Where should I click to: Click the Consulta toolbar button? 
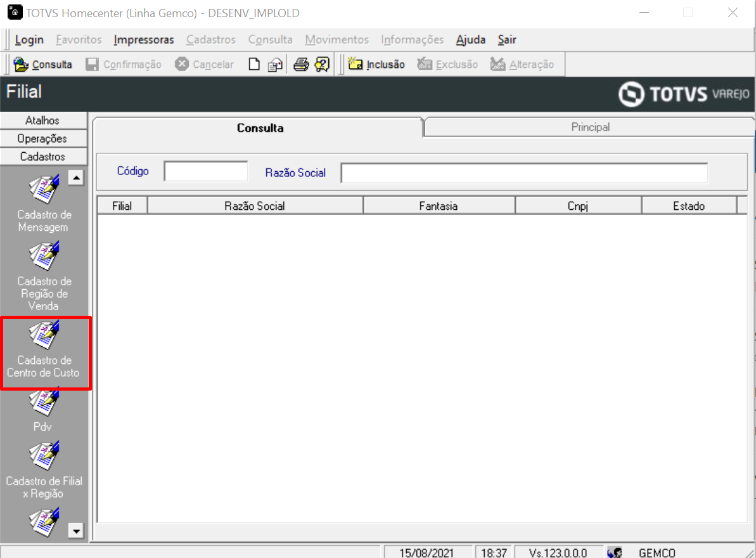[43, 65]
